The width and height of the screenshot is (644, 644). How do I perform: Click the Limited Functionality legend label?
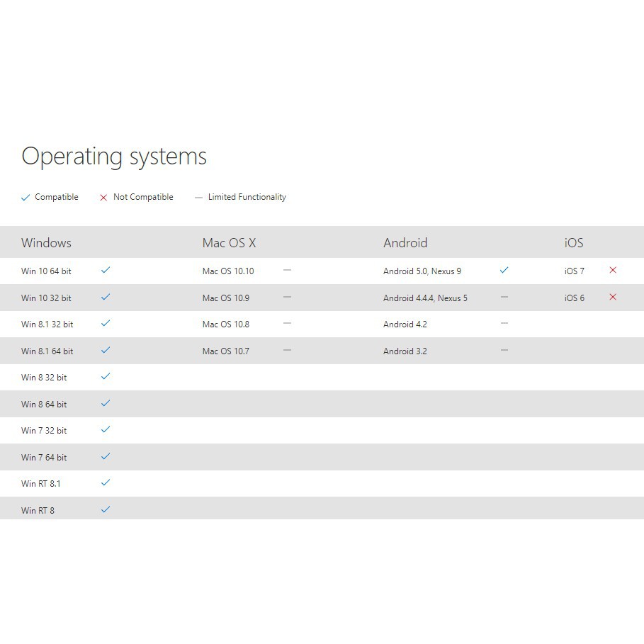coord(247,197)
